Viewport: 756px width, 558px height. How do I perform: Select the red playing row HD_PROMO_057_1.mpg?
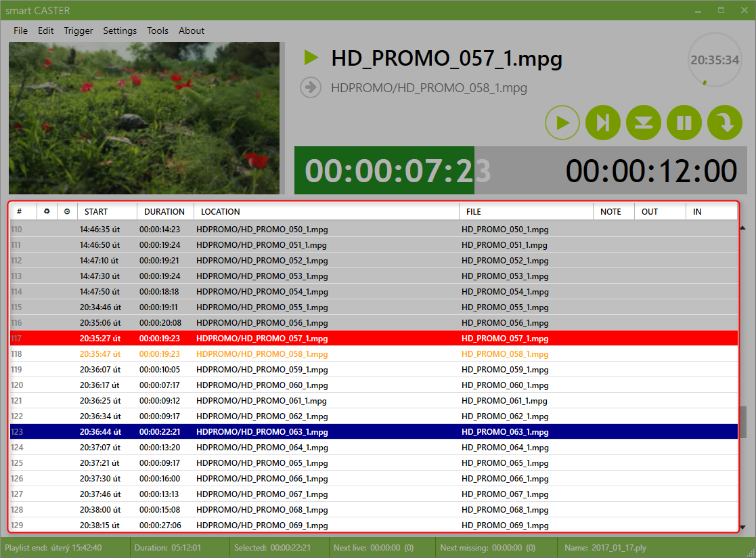(374, 338)
